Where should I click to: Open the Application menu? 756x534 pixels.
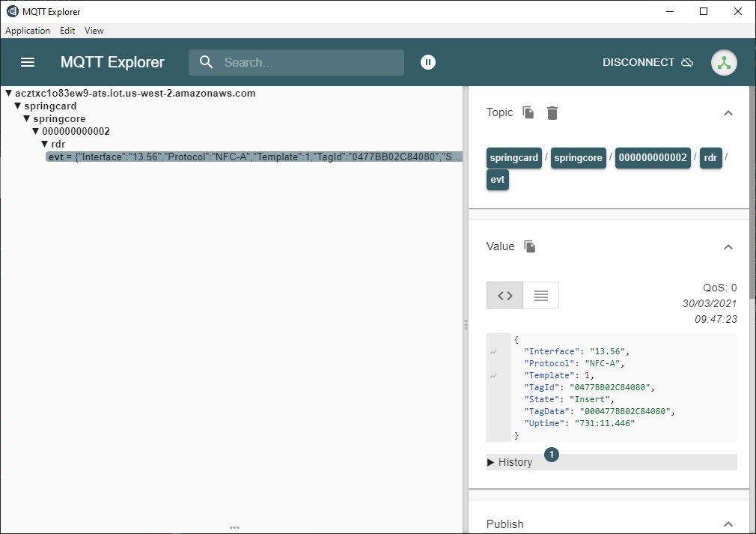click(28, 31)
